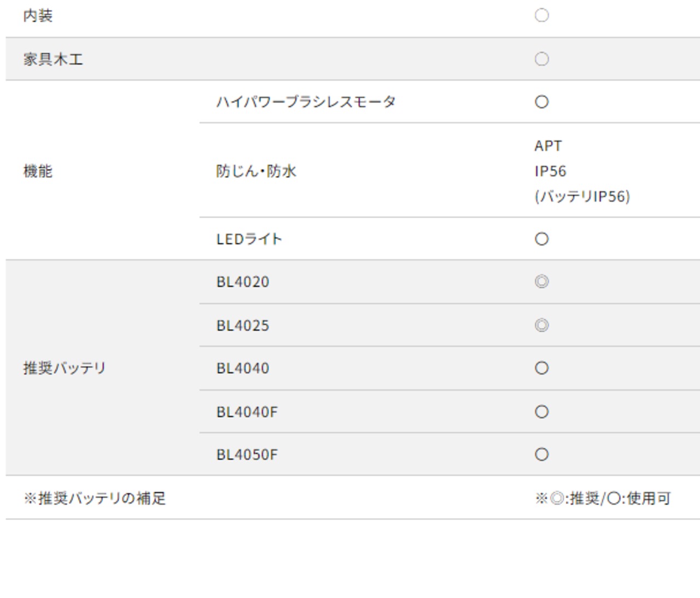Image resolution: width=700 pixels, height=598 pixels.
Task: Click the circle mark in the LEDライト row
Action: click(541, 239)
